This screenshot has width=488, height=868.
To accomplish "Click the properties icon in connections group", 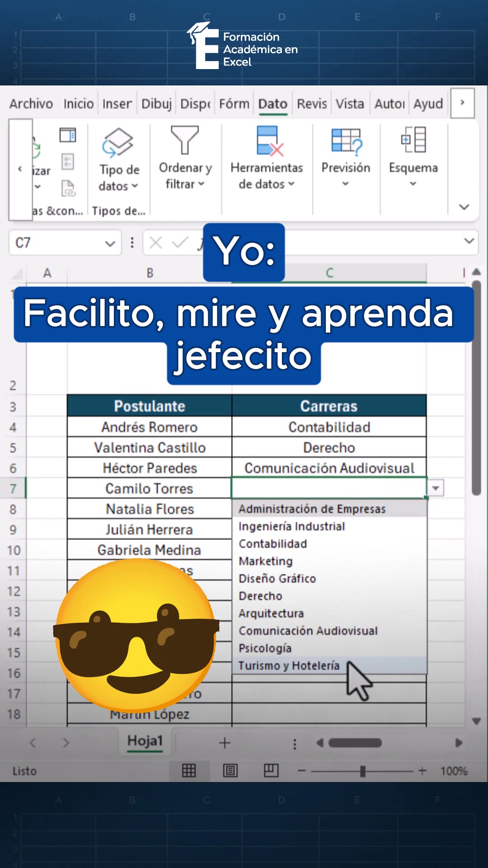I will coord(68,161).
